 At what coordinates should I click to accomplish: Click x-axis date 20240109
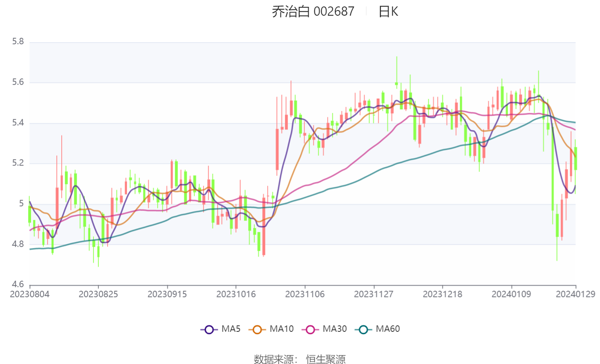(x=511, y=294)
